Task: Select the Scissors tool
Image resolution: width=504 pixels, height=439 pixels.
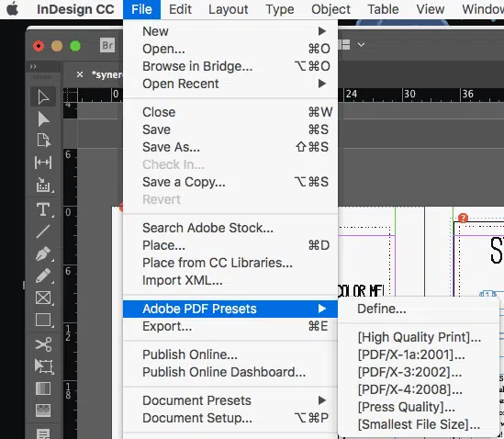Action: click(43, 344)
